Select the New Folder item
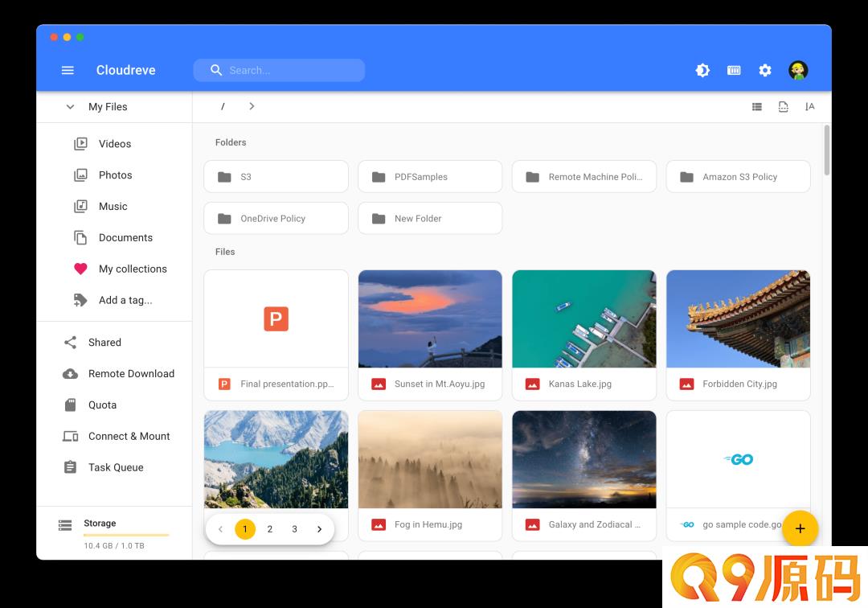The height and width of the screenshot is (608, 868). [430, 218]
